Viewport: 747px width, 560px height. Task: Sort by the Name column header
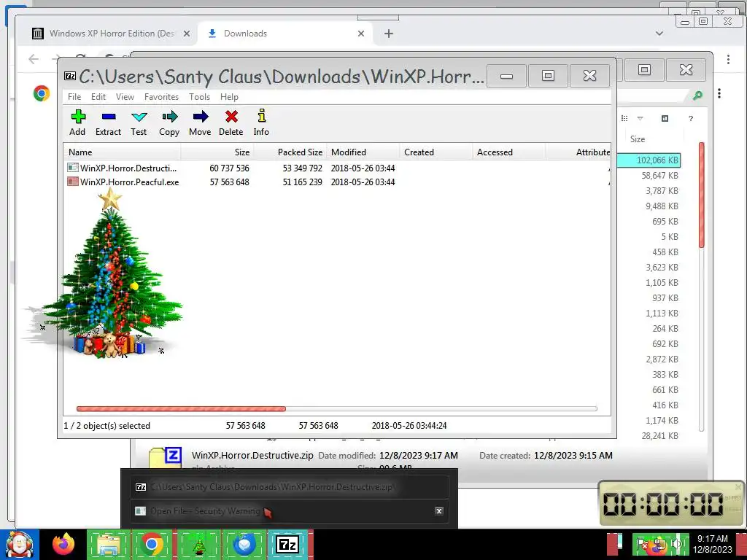click(x=123, y=152)
